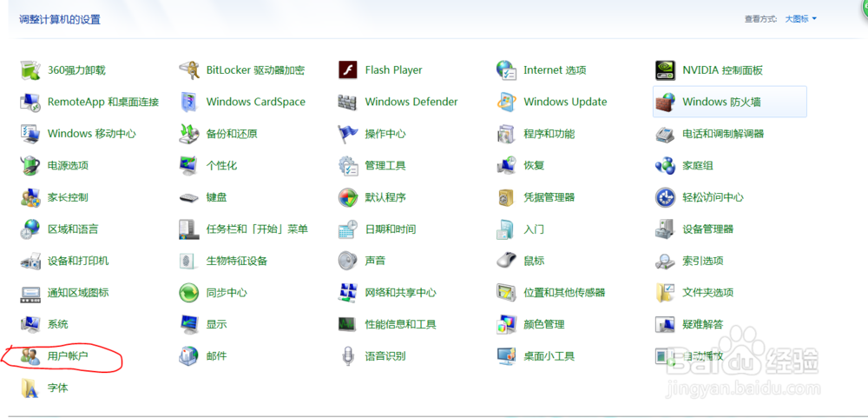This screenshot has width=868, height=418.
Task: Open 自动播放 icon
Action: point(664,356)
